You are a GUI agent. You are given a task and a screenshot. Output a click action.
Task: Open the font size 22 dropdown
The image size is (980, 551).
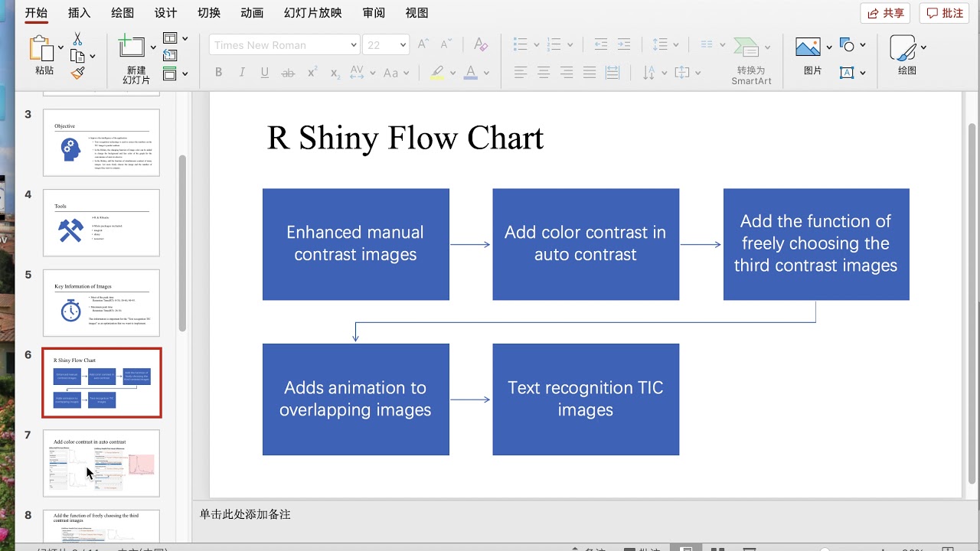click(386, 45)
